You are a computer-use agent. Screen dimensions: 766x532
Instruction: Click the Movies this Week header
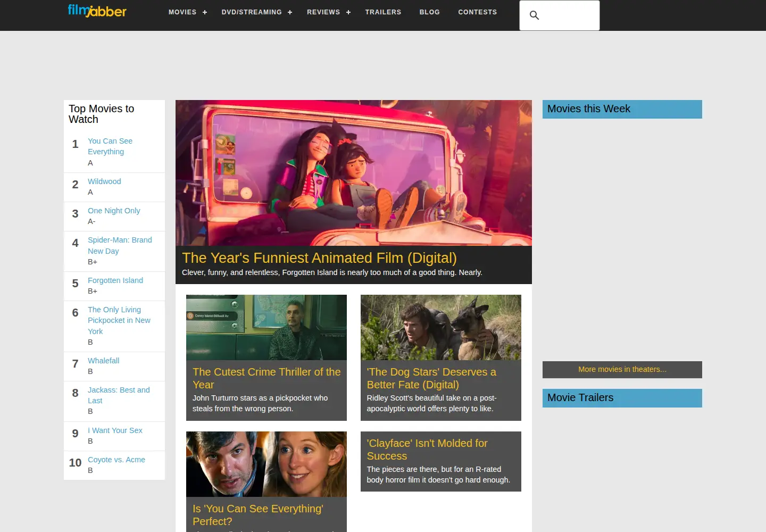622,109
